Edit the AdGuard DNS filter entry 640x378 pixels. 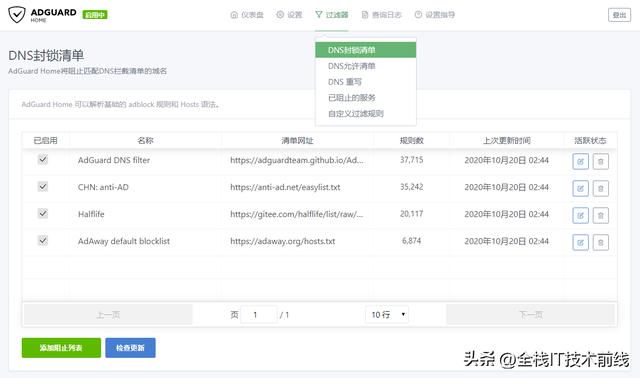click(x=580, y=161)
